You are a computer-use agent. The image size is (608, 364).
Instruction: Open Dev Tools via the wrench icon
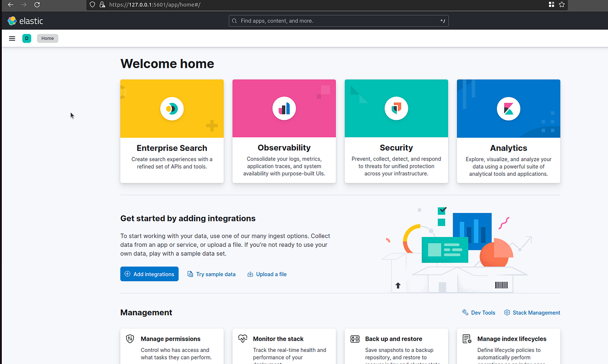pyautogui.click(x=465, y=312)
